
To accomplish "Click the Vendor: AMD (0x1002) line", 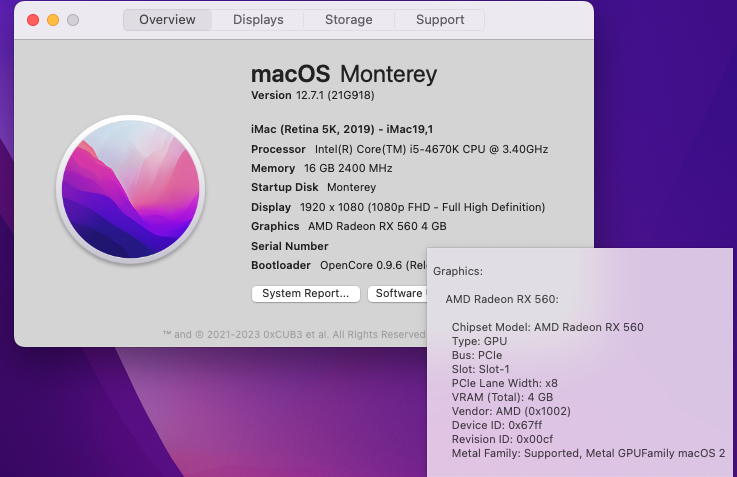I will pos(511,411).
